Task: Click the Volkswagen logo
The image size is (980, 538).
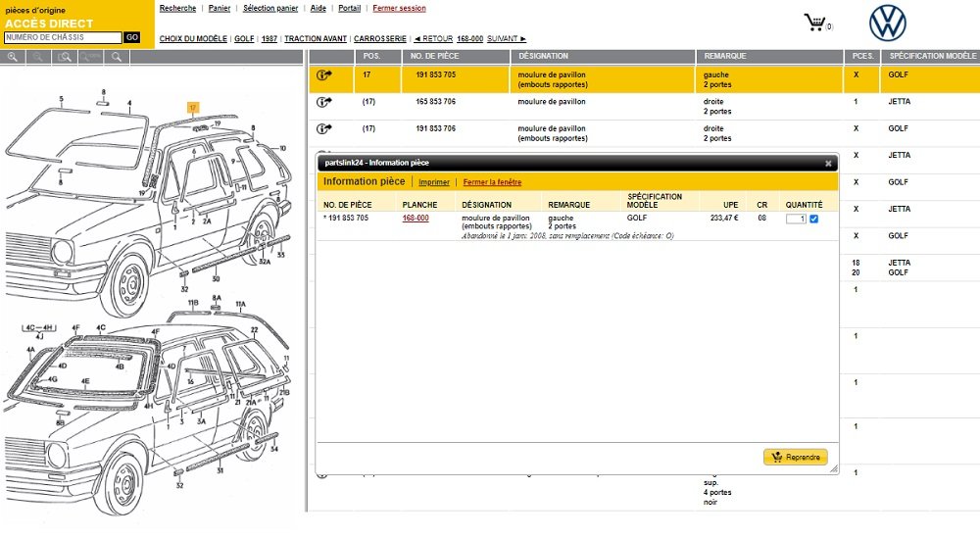Action: point(888,23)
